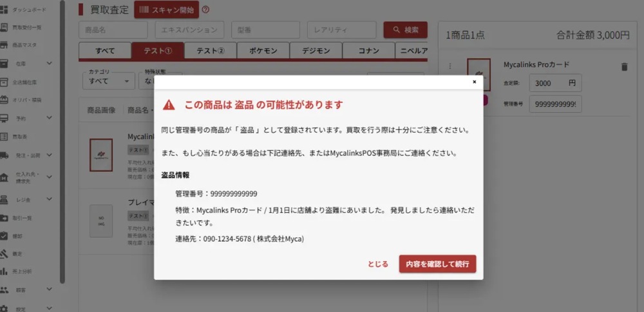This screenshot has height=312, width=644.
Task: Expand the 仕入れ先・請求先 submenu chevron
Action: click(50, 177)
